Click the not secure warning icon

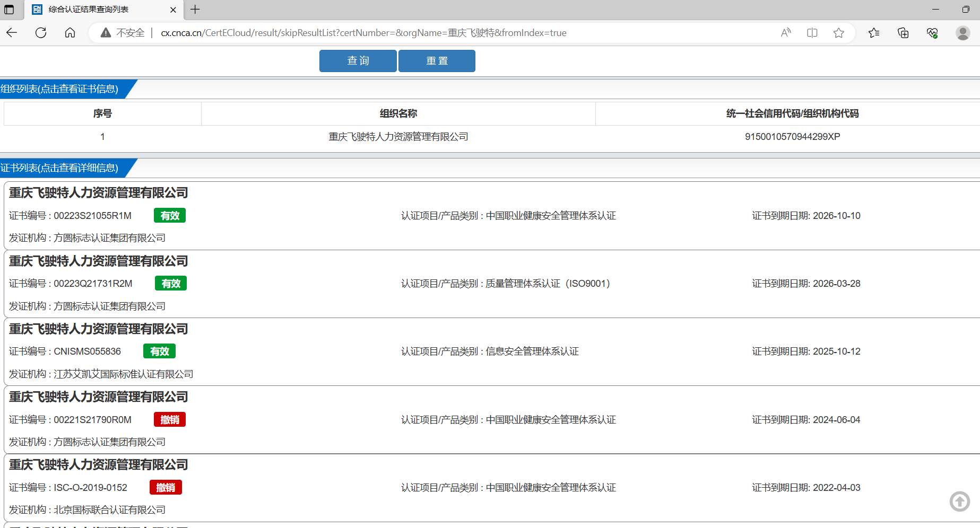coord(106,33)
